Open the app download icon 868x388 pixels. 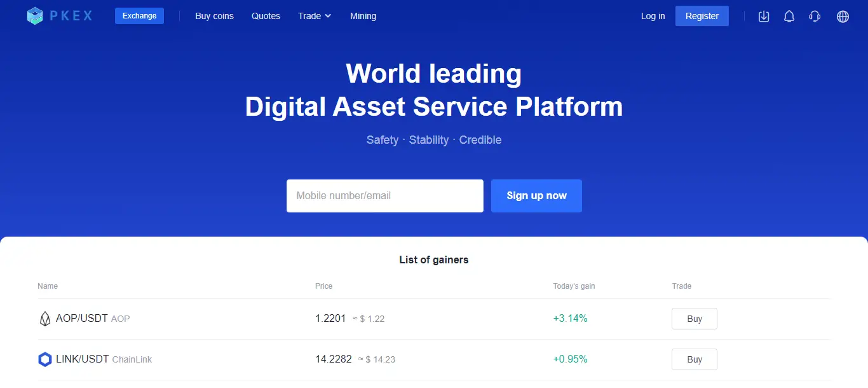click(764, 16)
